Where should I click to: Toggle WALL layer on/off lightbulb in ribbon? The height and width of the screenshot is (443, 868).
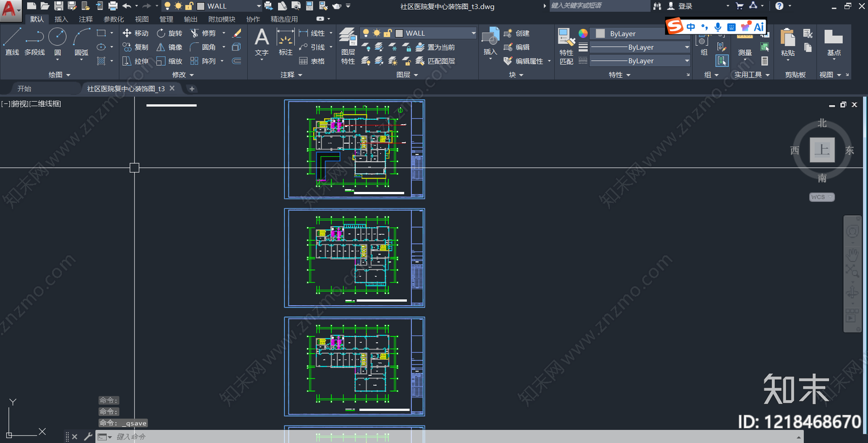coord(366,33)
